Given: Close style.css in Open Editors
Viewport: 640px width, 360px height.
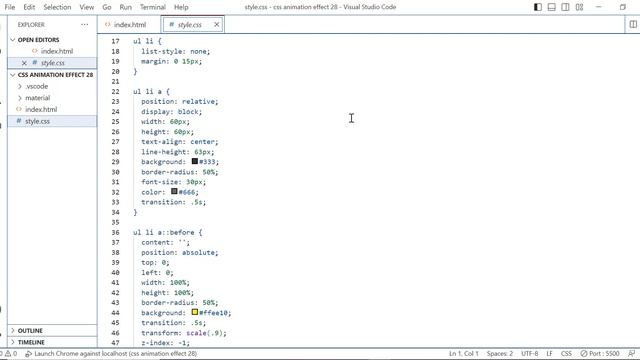Looking at the screenshot, I should tap(24, 63).
